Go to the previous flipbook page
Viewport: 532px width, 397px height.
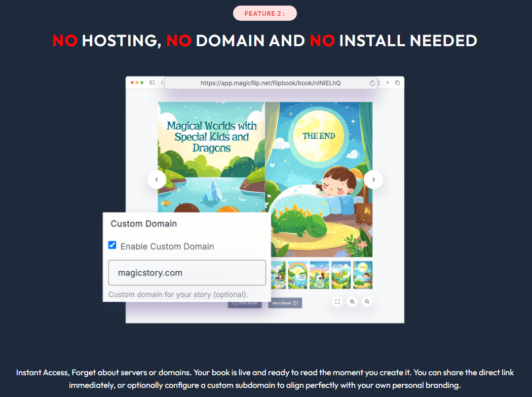(x=157, y=179)
